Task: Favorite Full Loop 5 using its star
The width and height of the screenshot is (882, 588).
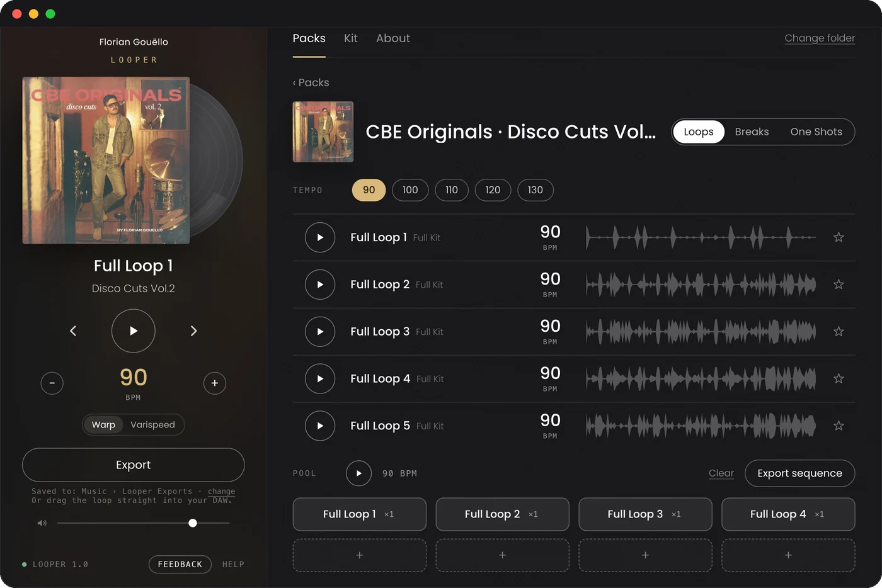Action: pyautogui.click(x=839, y=426)
